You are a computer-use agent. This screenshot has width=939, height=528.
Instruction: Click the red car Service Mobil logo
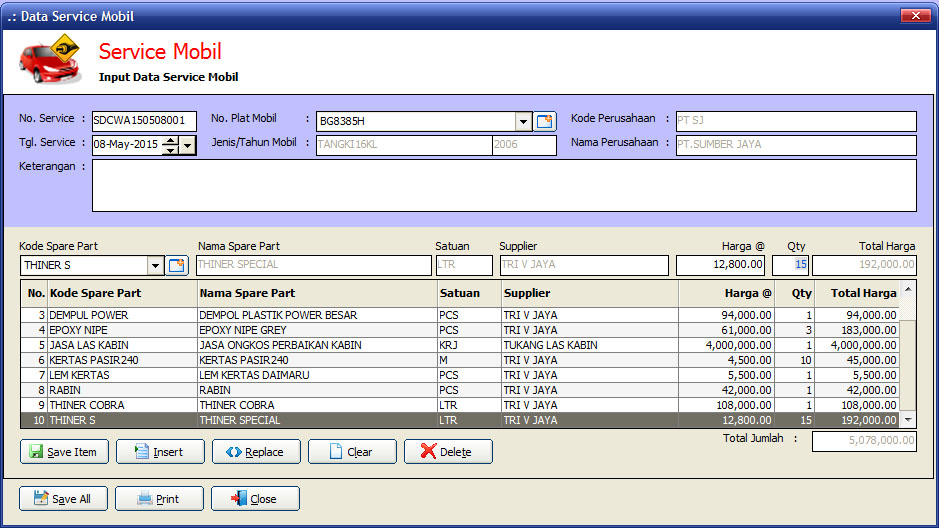[49, 60]
